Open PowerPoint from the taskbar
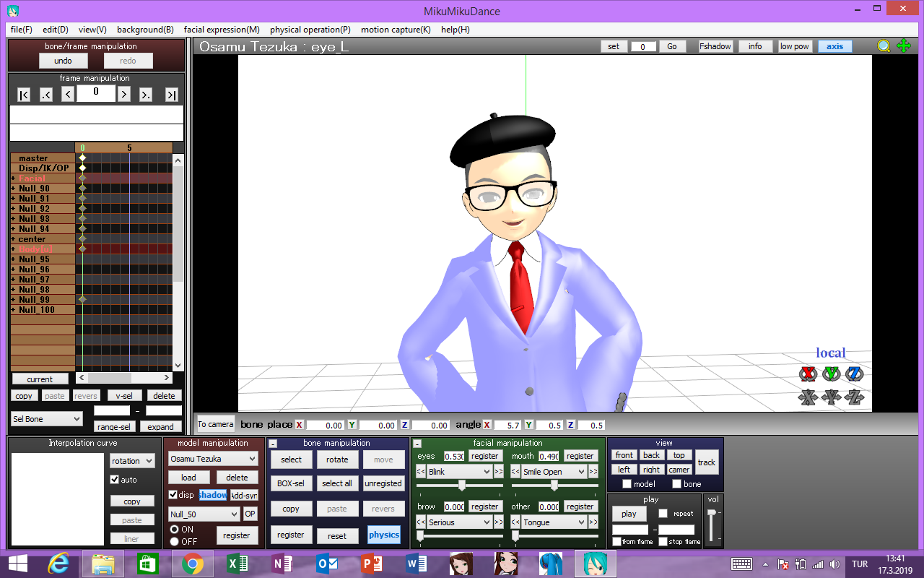The image size is (924, 578). [370, 564]
